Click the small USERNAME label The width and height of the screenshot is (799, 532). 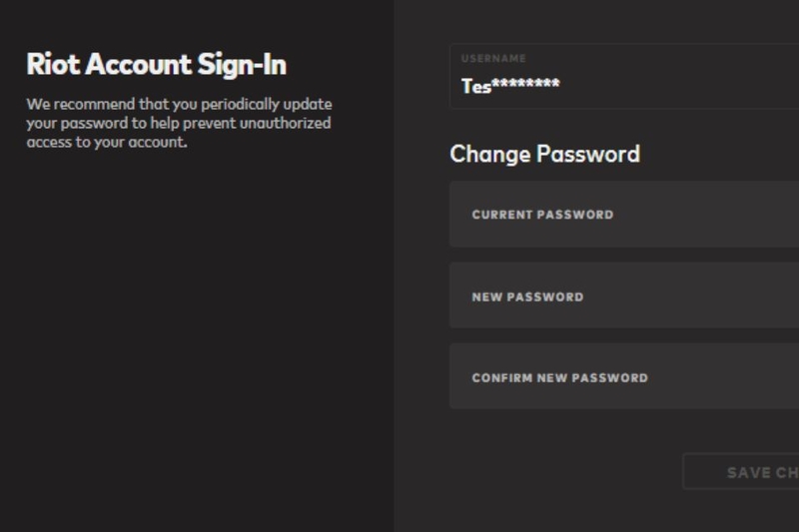coord(493,59)
